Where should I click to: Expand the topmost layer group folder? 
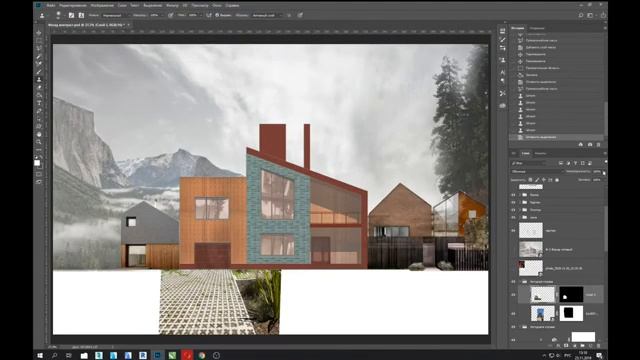[x=520, y=195]
